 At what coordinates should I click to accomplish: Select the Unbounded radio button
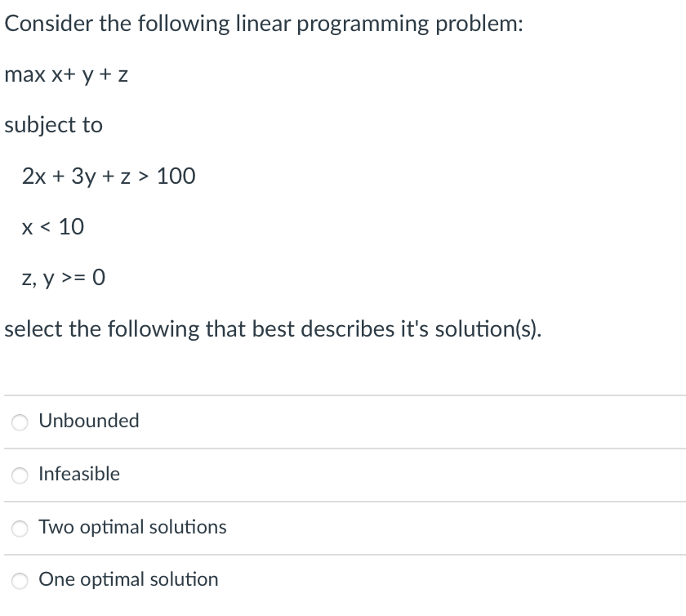click(20, 422)
